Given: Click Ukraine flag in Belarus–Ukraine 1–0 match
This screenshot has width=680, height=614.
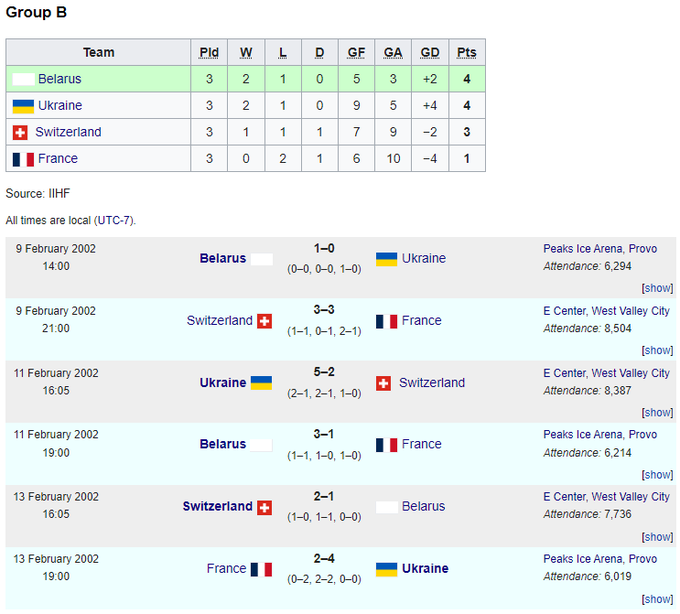Looking at the screenshot, I should tap(386, 259).
